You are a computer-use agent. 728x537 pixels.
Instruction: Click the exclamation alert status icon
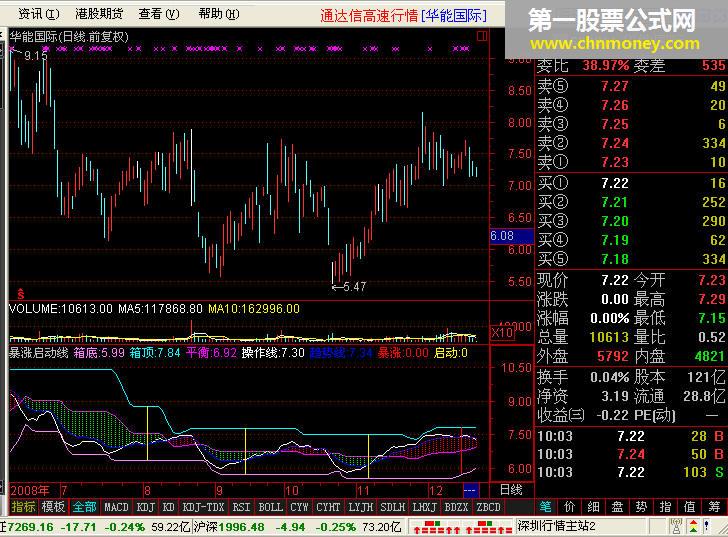pos(707,527)
